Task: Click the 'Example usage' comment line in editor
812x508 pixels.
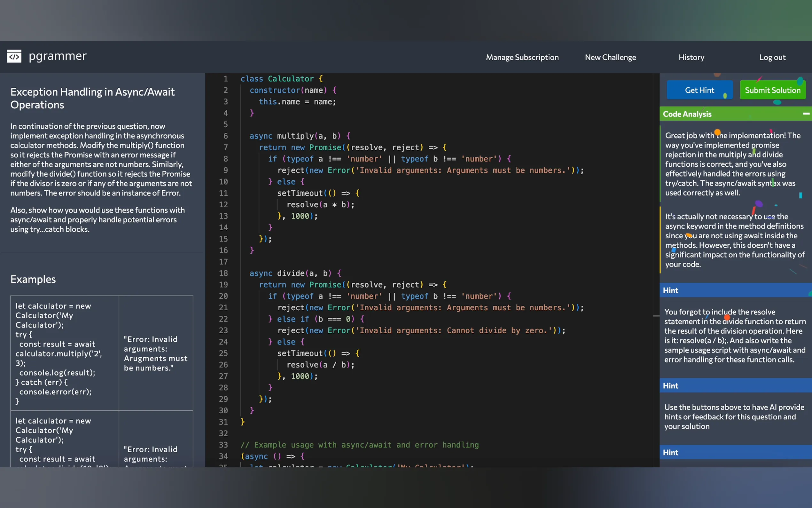Action: [359, 445]
